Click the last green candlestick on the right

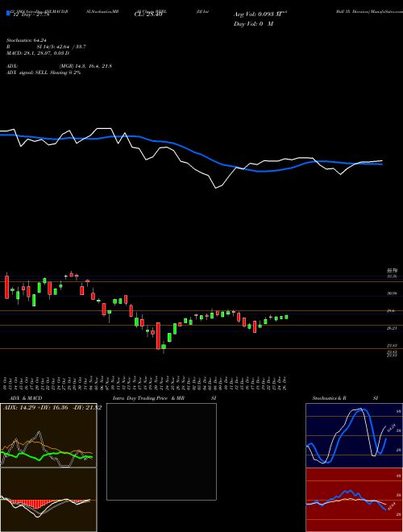click(286, 317)
